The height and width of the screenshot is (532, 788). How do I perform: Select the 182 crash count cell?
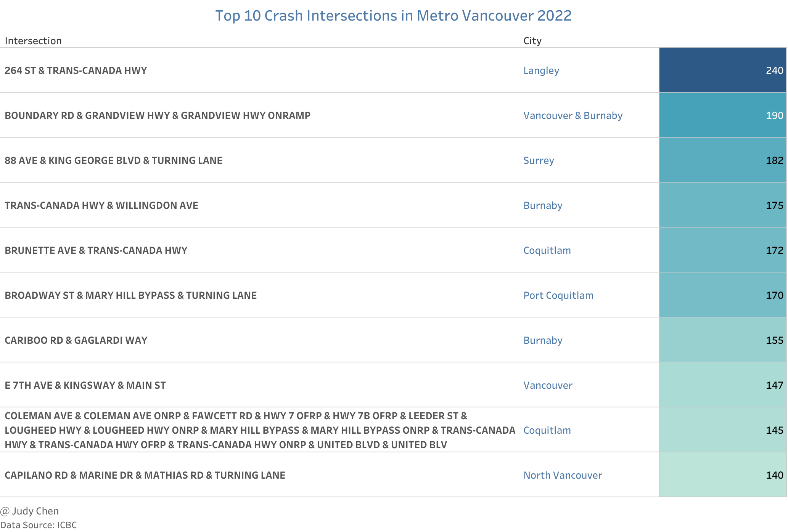[x=722, y=160]
